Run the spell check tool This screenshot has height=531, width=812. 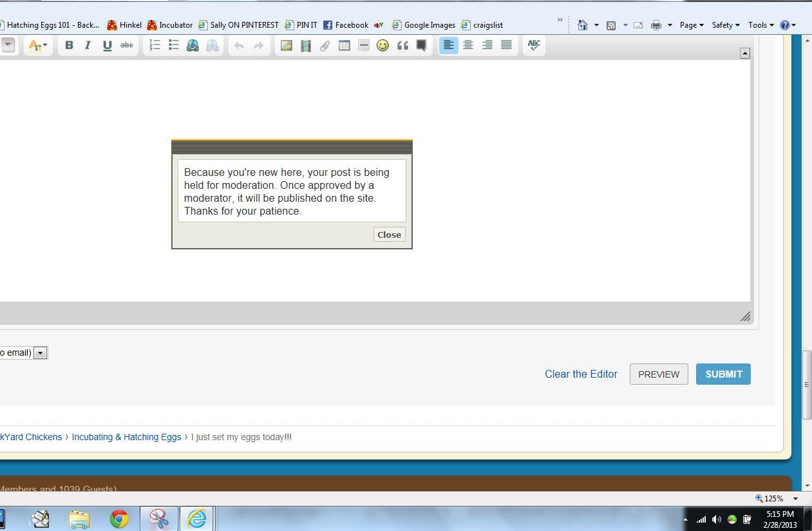(534, 45)
